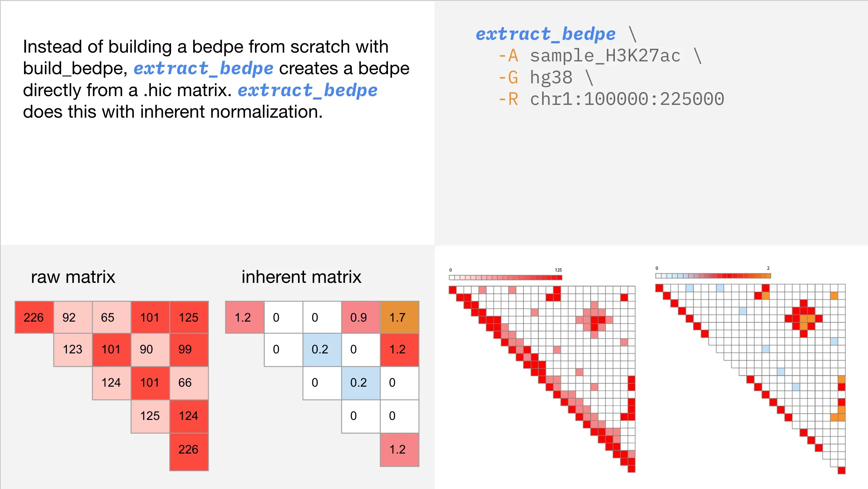The width and height of the screenshot is (868, 489).
Task: Click the chr1:100000:225000 region argument
Action: (x=627, y=99)
